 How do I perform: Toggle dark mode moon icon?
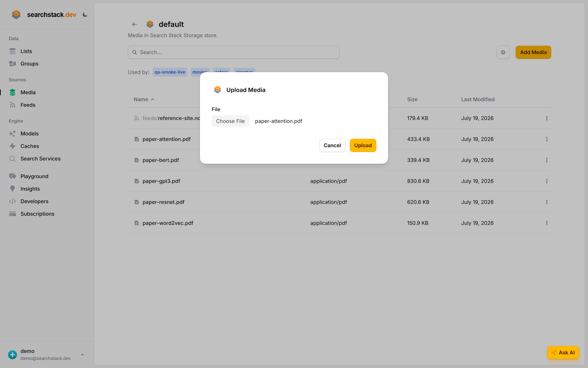click(x=85, y=15)
